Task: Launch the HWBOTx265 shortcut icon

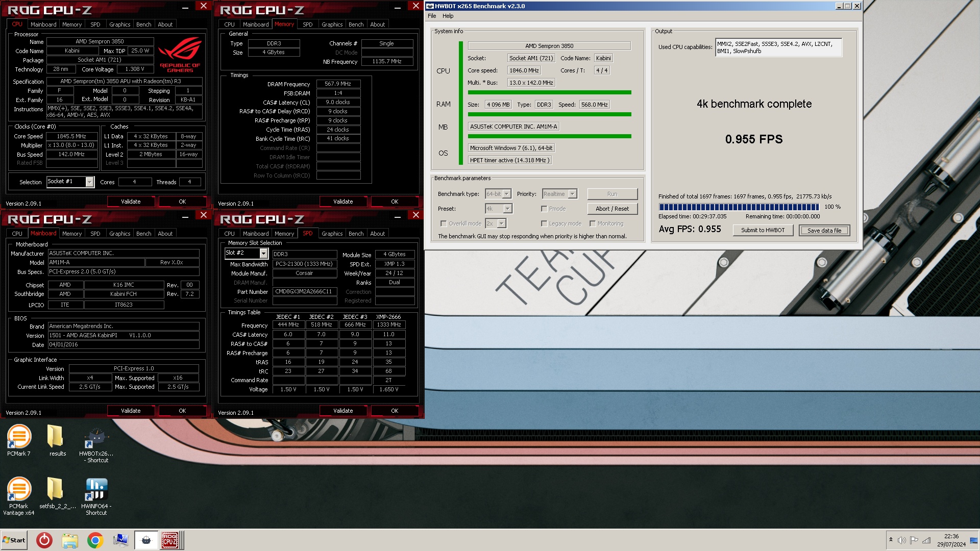Action: (x=96, y=444)
